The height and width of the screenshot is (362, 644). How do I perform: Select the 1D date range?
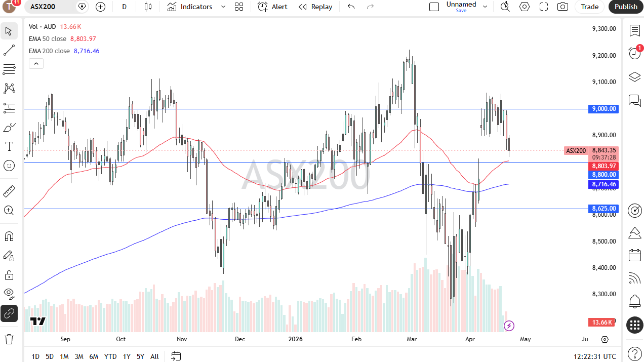click(x=35, y=356)
